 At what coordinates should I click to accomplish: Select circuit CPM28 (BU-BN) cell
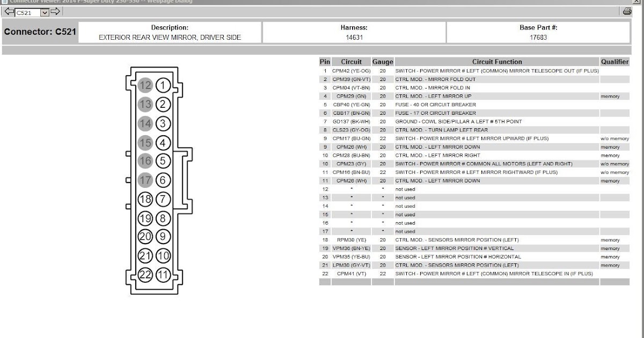point(352,156)
